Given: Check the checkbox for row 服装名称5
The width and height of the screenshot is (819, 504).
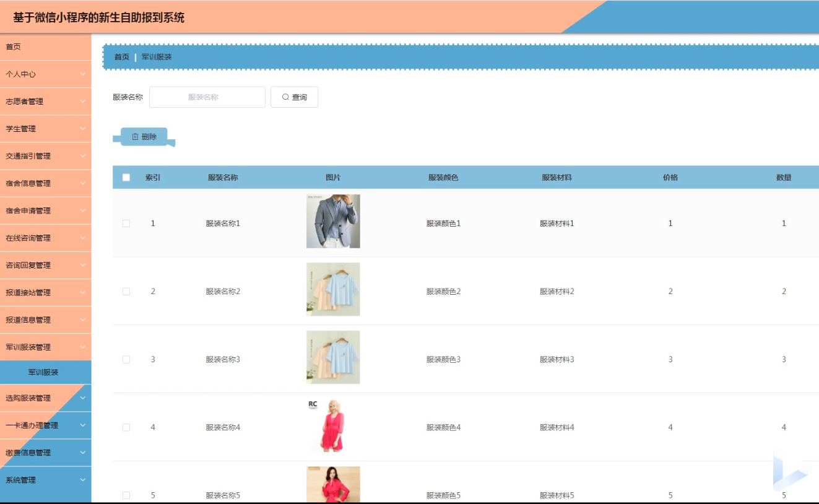Looking at the screenshot, I should pos(126,495).
